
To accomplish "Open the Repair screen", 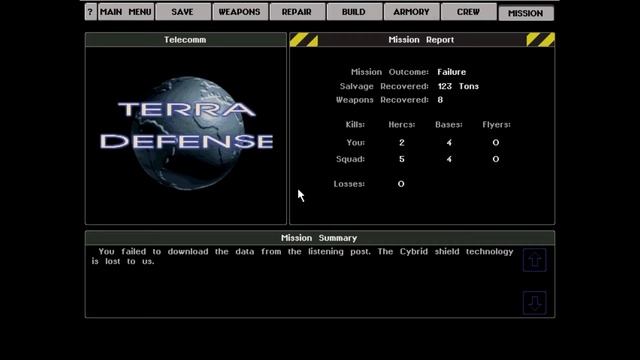I will (x=297, y=12).
